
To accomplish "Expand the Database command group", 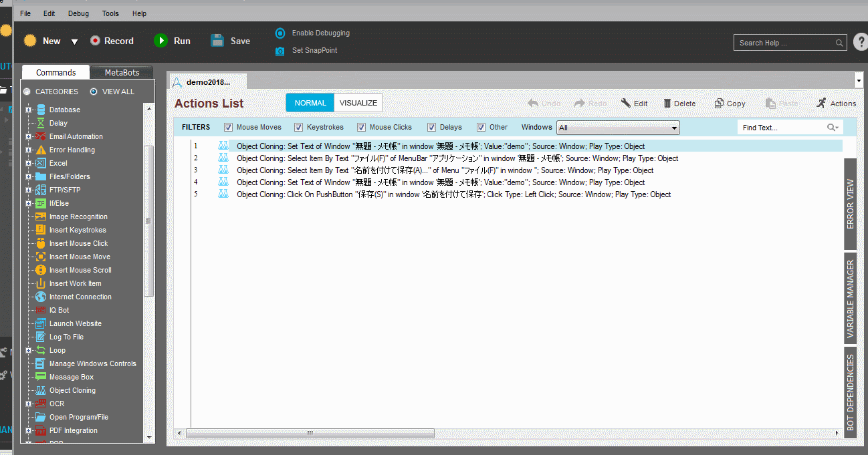I will (28, 110).
